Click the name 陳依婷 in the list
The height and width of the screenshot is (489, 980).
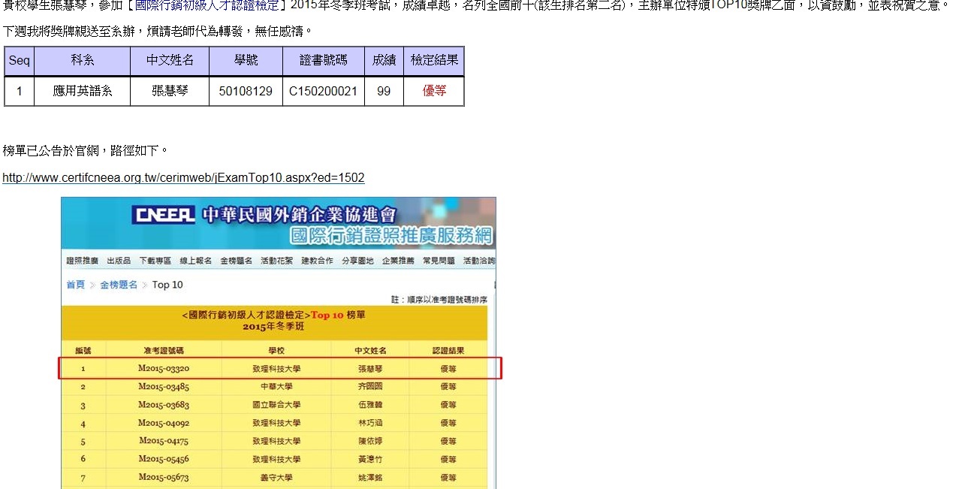[x=370, y=441]
